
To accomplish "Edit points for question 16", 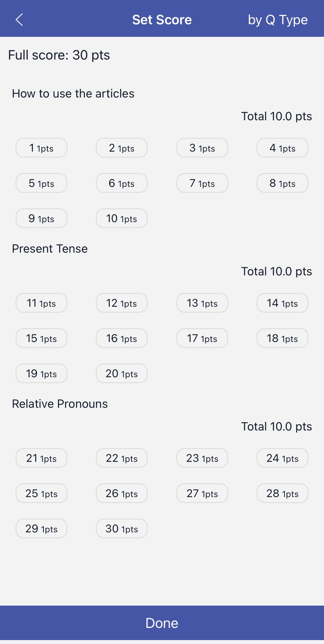I will point(122,338).
